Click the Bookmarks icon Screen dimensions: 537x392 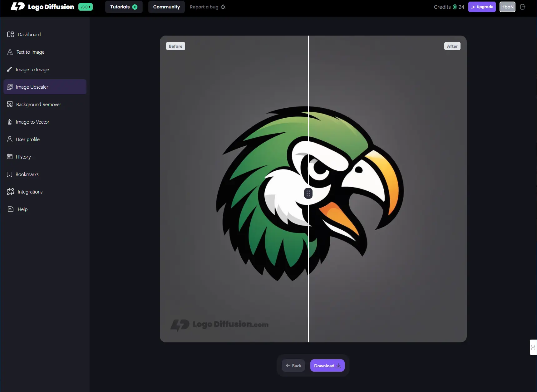pos(10,174)
